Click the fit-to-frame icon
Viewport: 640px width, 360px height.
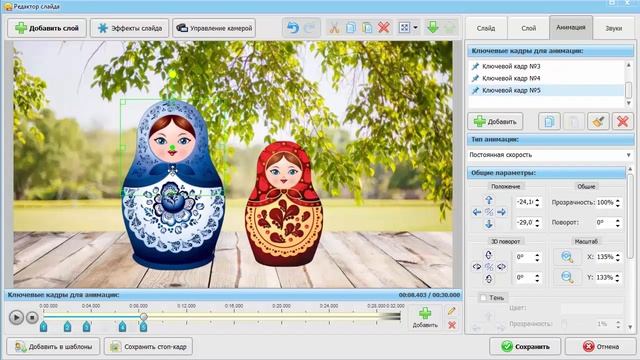pos(404,28)
